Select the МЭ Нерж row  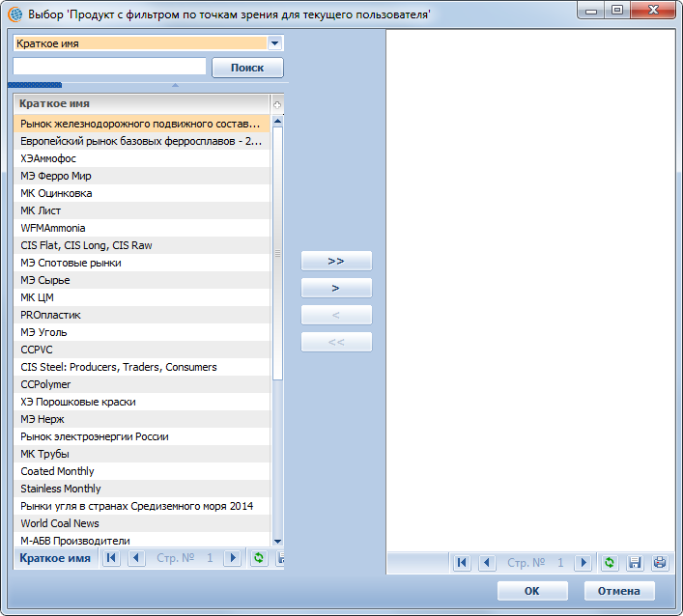pyautogui.click(x=142, y=419)
